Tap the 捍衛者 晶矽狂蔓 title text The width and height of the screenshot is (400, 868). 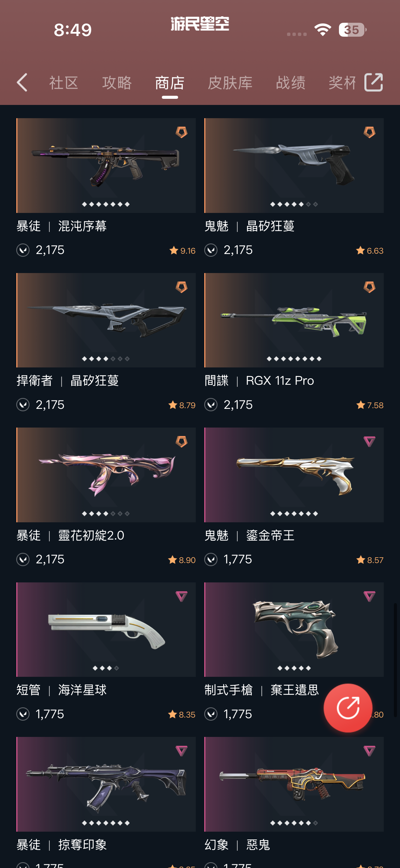click(x=68, y=381)
